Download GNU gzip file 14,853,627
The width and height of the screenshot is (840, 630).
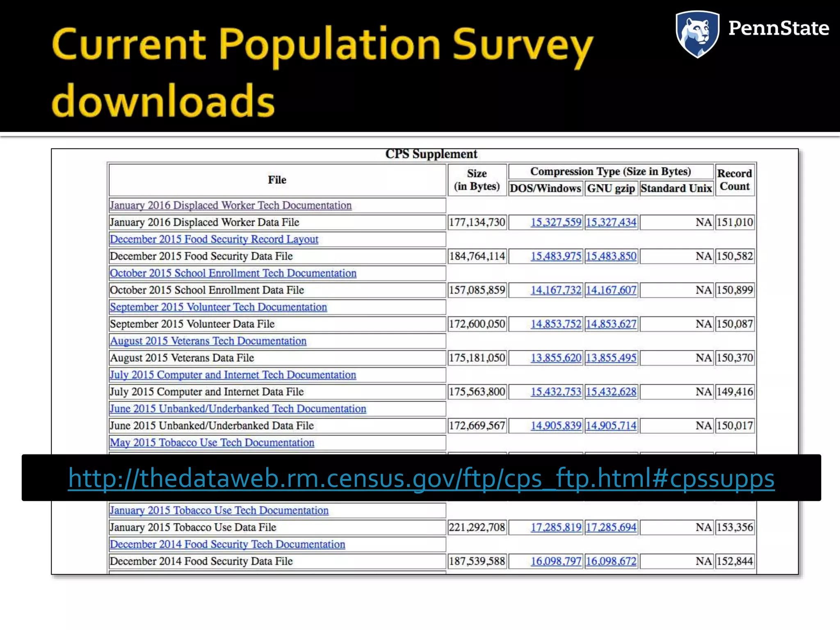tap(611, 324)
